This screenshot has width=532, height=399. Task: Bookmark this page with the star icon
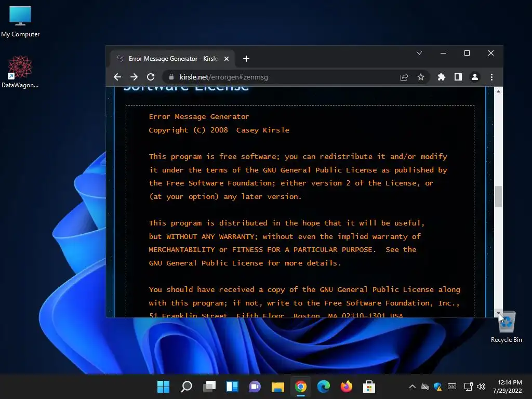[x=421, y=77]
